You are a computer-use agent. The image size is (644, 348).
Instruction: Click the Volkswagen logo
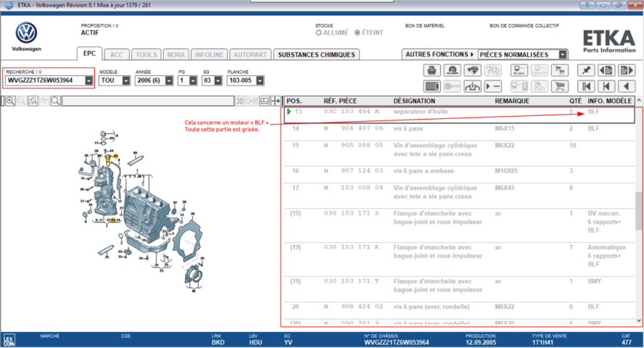[x=26, y=33]
